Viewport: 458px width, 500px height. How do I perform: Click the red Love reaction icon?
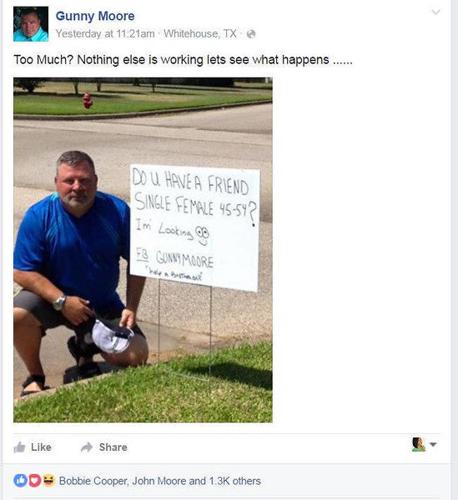35,480
